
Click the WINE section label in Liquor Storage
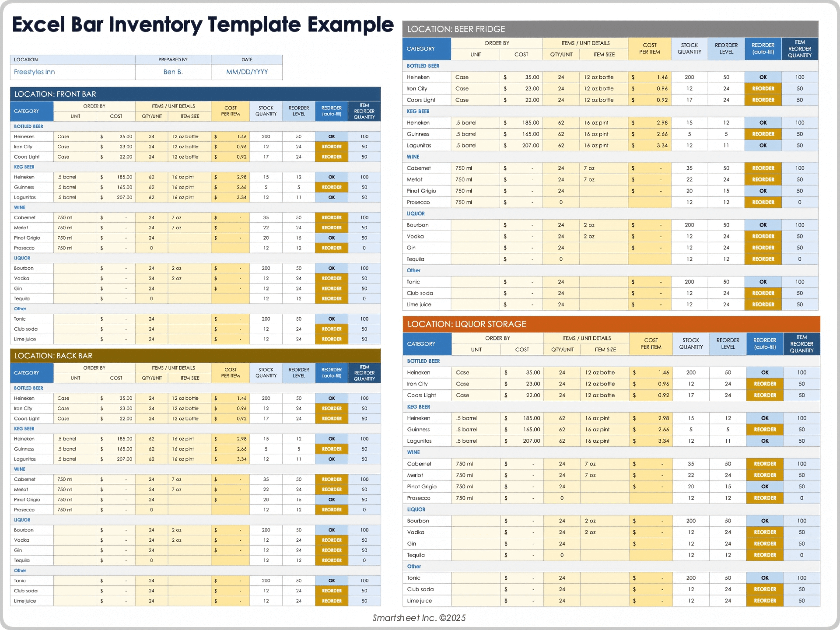(x=413, y=452)
